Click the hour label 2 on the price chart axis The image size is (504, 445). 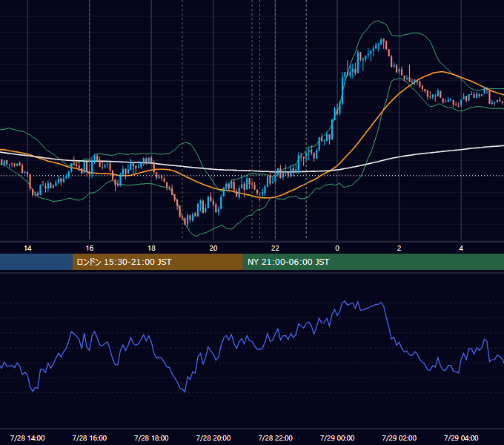pos(399,248)
